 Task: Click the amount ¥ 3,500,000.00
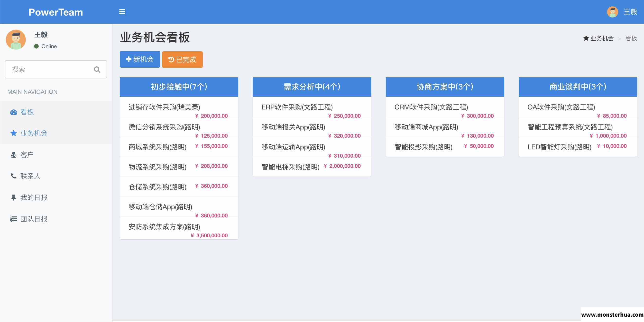click(209, 236)
